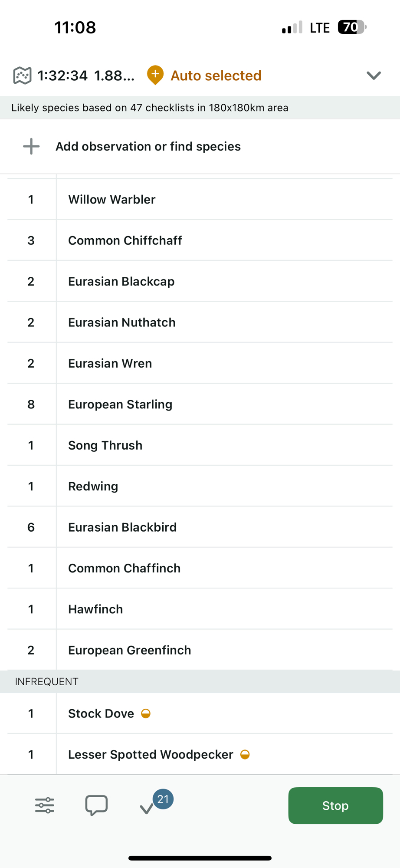Tap the elapsed time 1:32:34 label
The width and height of the screenshot is (400, 868).
point(62,76)
